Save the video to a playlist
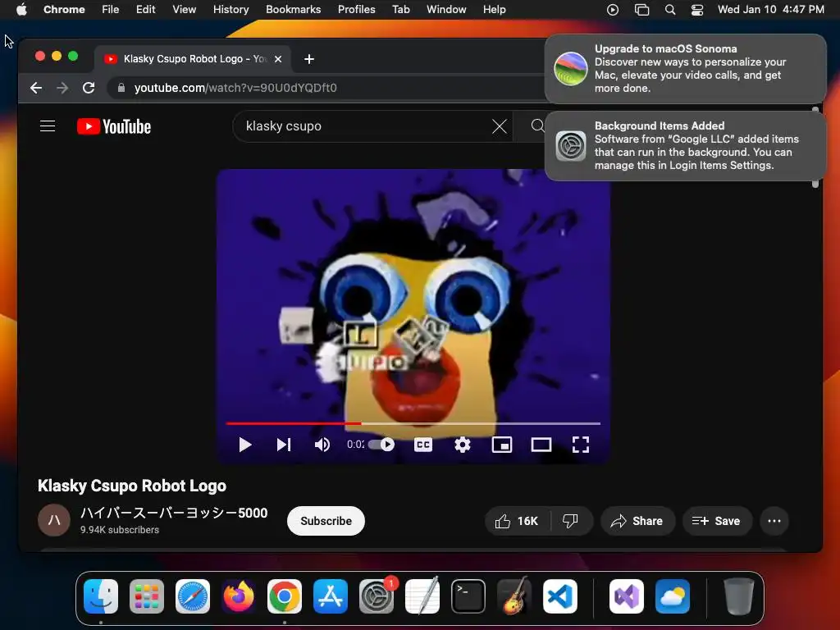Screen dimensions: 840x630 point(716,521)
